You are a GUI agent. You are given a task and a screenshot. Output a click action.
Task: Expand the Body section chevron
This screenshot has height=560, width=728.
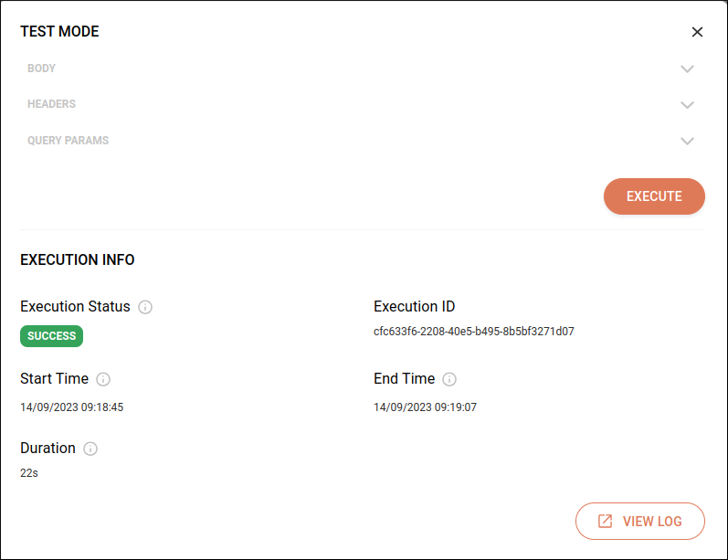[688, 69]
